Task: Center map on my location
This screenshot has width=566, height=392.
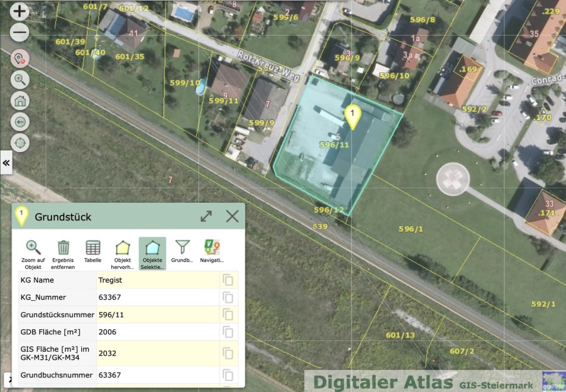Action: [20, 143]
